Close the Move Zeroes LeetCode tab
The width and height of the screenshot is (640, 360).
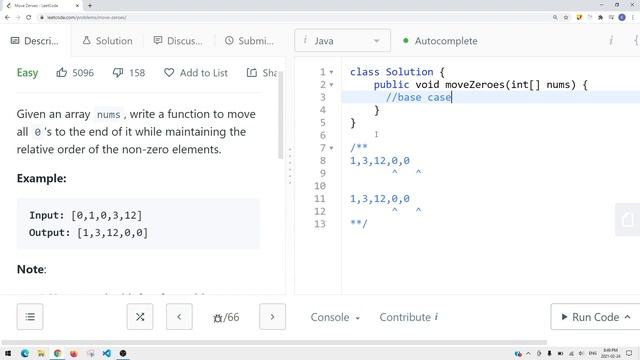point(77,6)
